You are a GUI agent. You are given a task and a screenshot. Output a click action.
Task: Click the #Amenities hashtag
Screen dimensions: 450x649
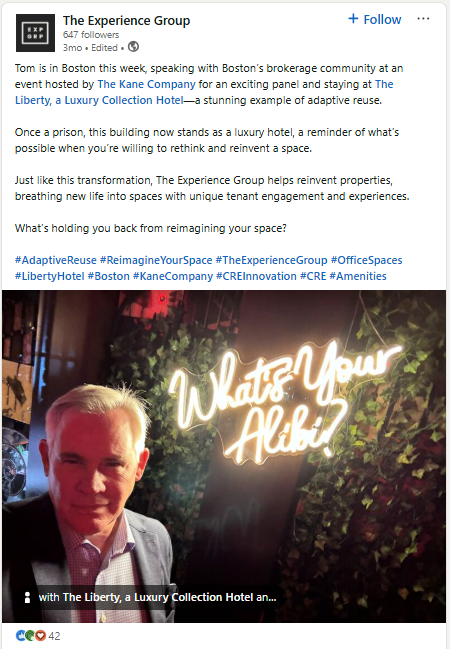[x=358, y=276]
